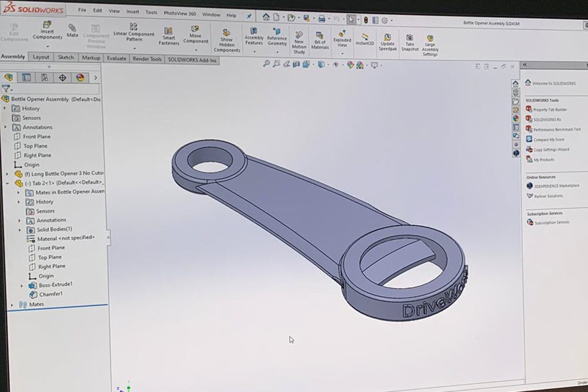588x392 pixels.
Task: Click Zoom to Fit magnifier in view toolbar
Action: [266, 63]
